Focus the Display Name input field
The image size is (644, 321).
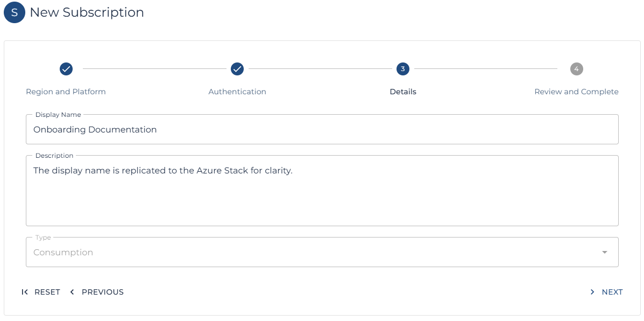point(322,130)
